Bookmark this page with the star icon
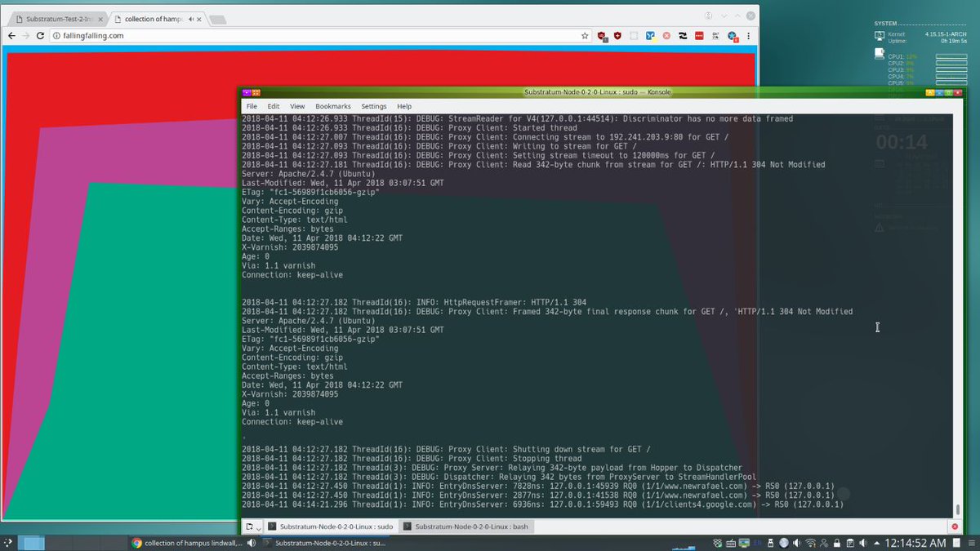Screen dimensions: 980x551 pyautogui.click(x=585, y=36)
